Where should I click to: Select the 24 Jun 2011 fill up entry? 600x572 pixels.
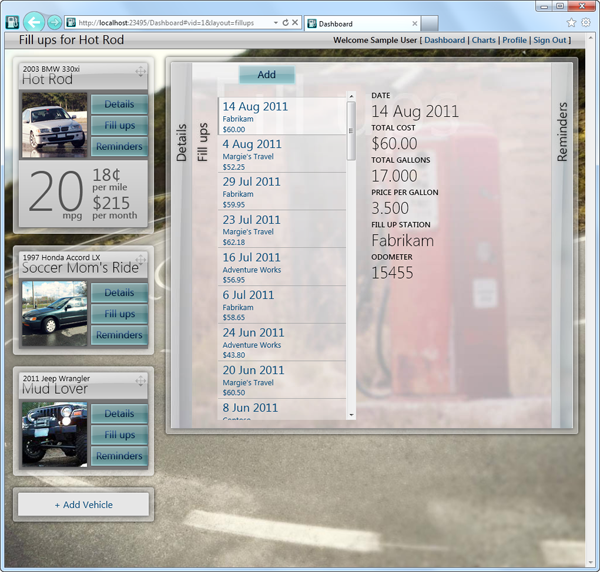click(x=282, y=342)
